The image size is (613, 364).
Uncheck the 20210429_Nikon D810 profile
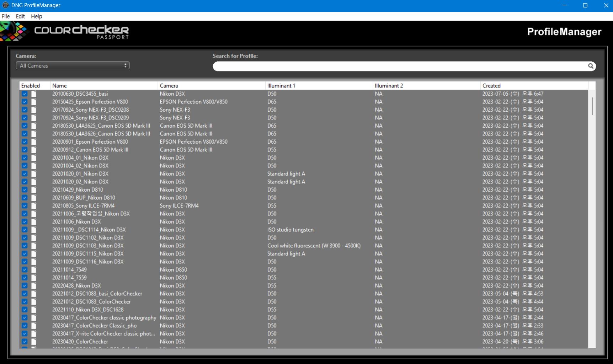(25, 190)
